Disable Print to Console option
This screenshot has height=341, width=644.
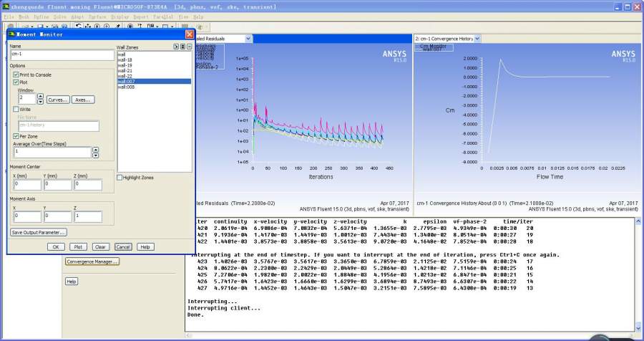pyautogui.click(x=16, y=75)
